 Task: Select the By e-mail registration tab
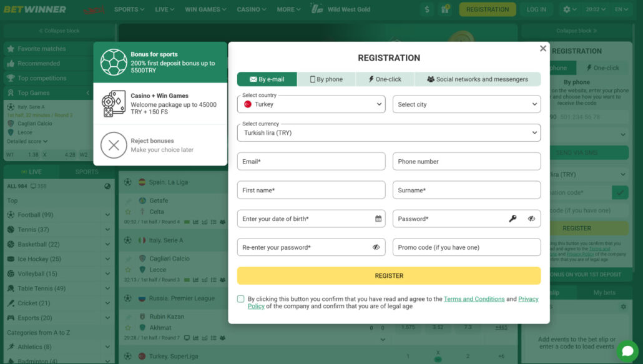pyautogui.click(x=267, y=79)
